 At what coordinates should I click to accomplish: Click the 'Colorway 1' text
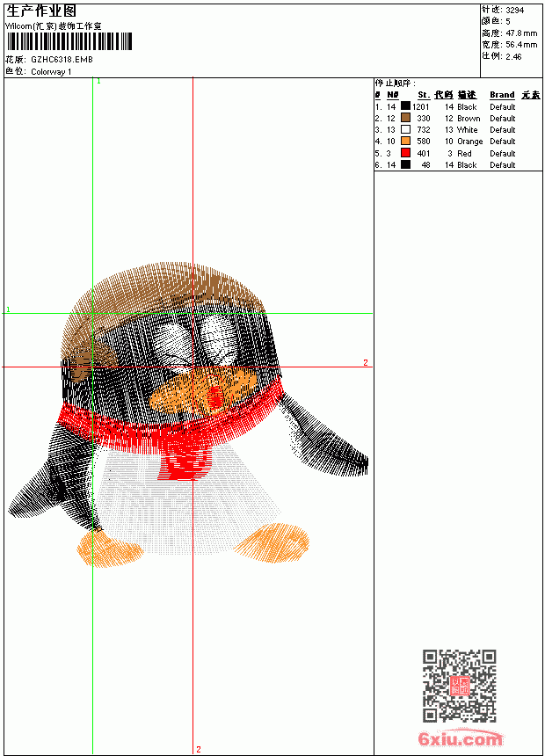51,72
